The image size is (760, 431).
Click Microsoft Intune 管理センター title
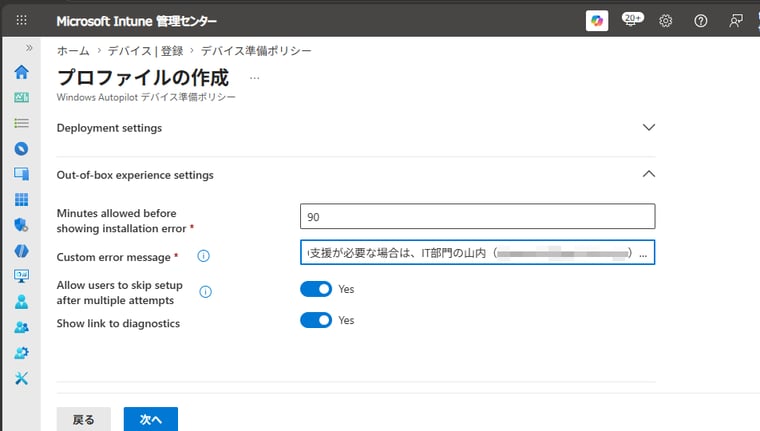coord(136,21)
